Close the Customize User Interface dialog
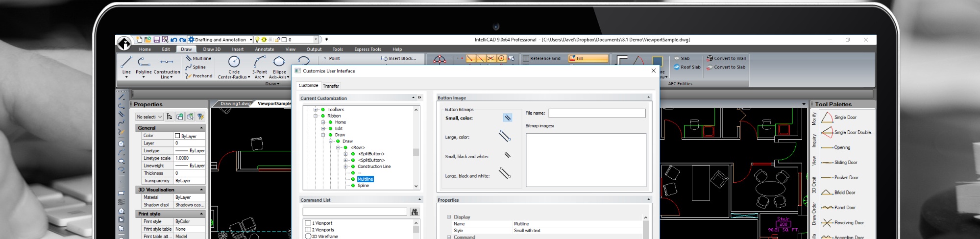980x239 pixels. (653, 71)
